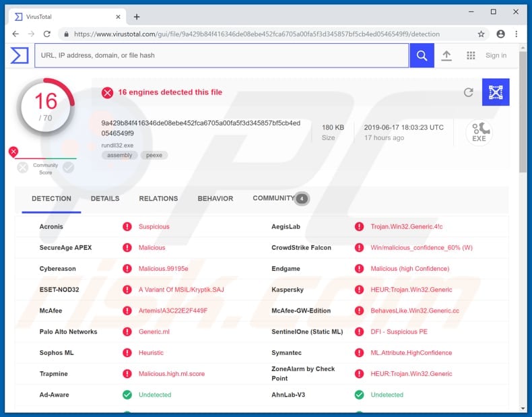The image size is (532, 417).
Task: Click the SecureAge APEX Malicious result
Action: (152, 248)
